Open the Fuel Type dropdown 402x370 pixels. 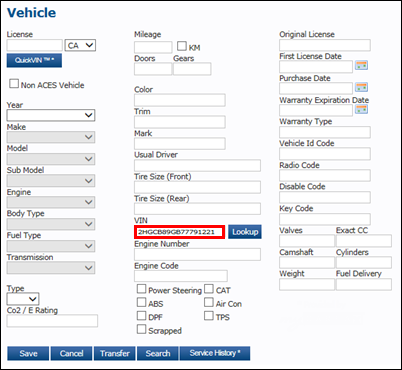(x=51, y=246)
